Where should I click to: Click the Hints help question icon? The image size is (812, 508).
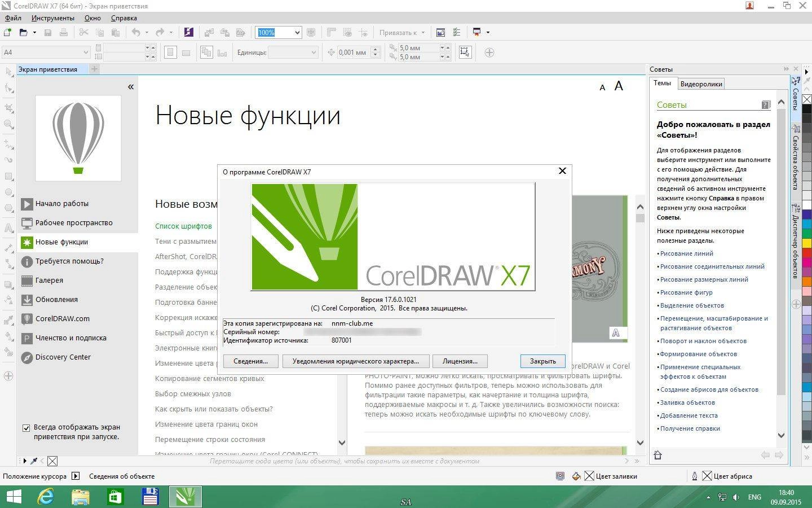click(766, 104)
